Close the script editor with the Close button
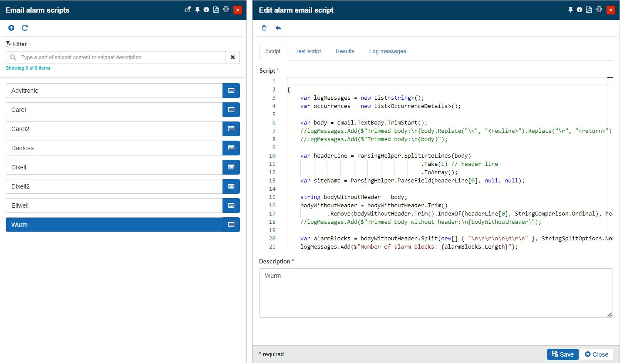Viewport: 620px width, 364px height. 596,354
